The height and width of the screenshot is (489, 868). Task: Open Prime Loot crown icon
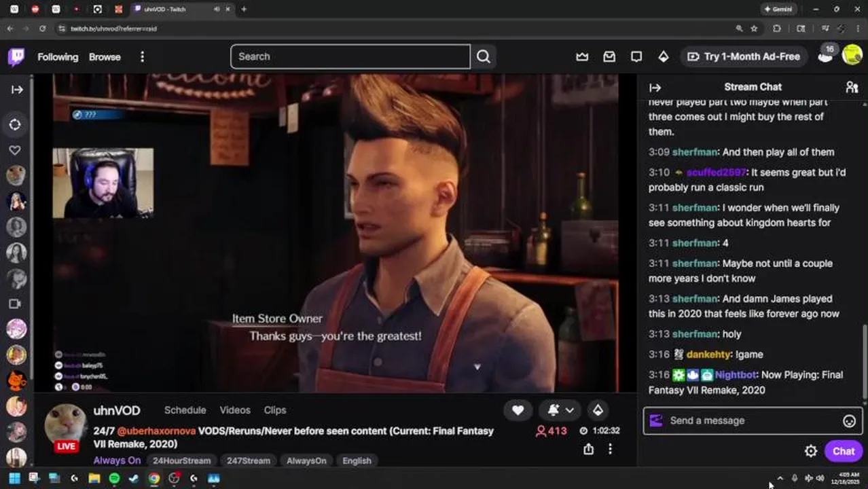(x=582, y=57)
